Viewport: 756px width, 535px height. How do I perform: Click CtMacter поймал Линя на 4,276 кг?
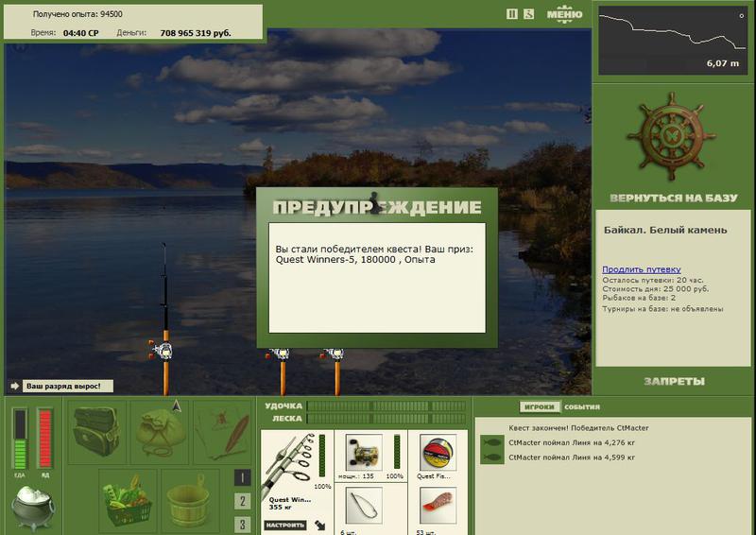572,442
